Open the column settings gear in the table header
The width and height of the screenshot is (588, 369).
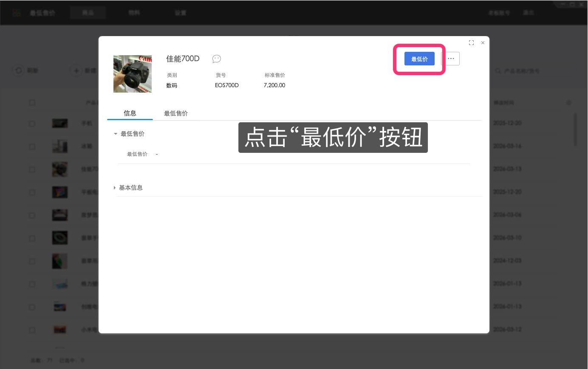[x=569, y=103]
